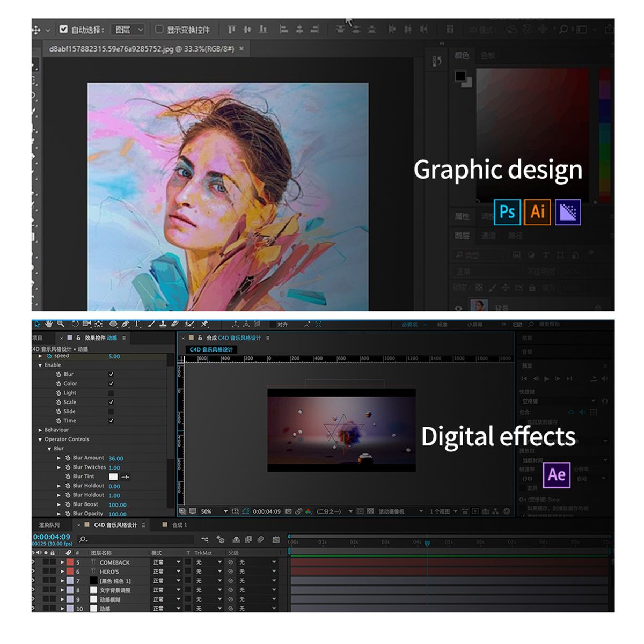
Task: Uncheck the Blur checkbox under Enable
Action: (111, 374)
